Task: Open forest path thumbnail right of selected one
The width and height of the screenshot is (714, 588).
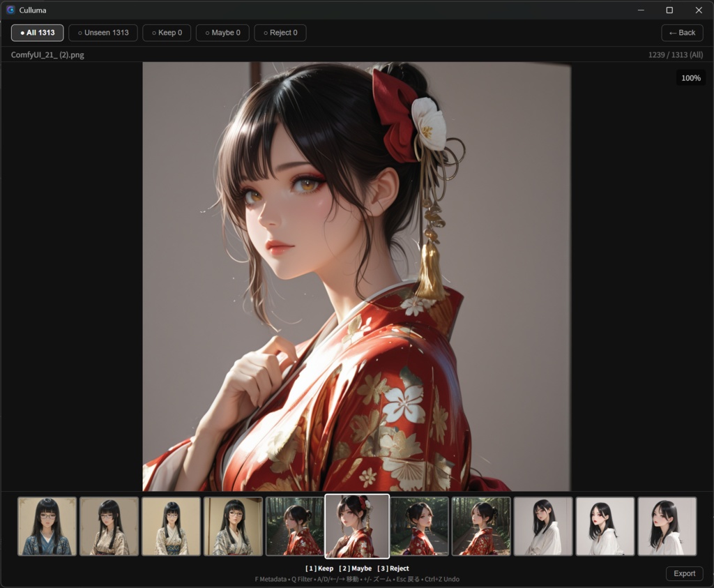Action: click(419, 527)
